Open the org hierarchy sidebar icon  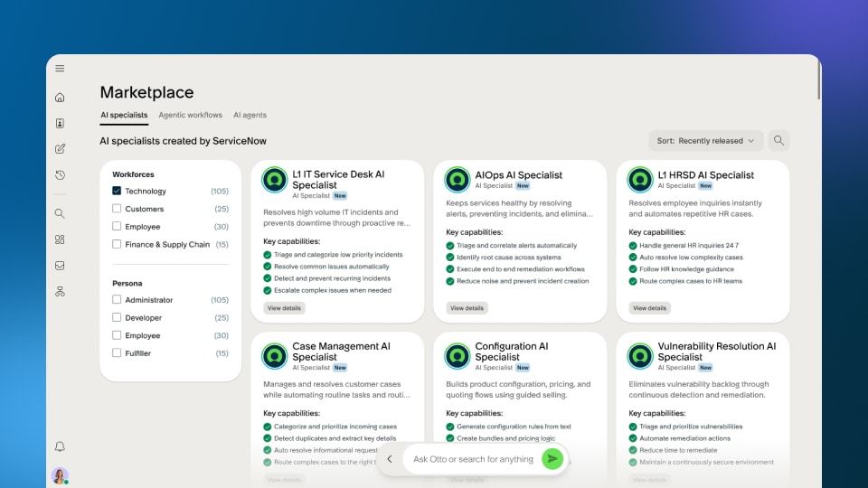click(x=60, y=292)
